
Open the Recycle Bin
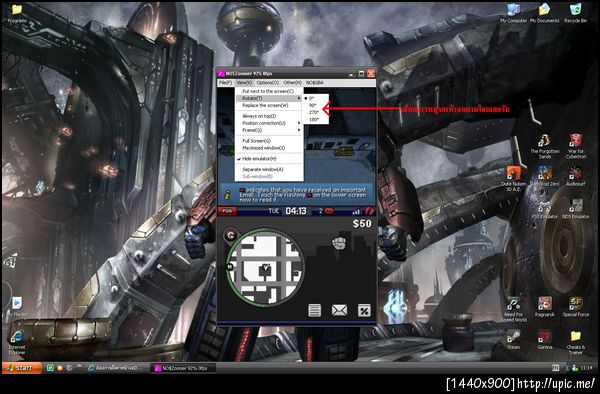click(x=575, y=13)
